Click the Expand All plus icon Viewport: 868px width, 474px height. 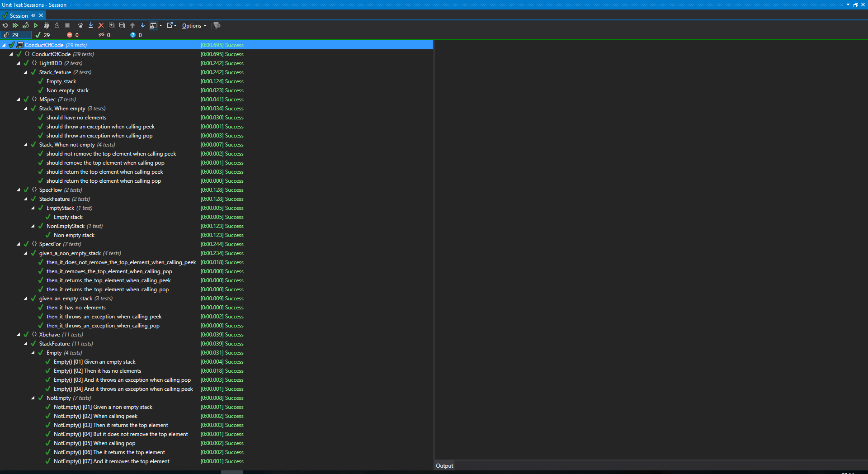pos(112,26)
